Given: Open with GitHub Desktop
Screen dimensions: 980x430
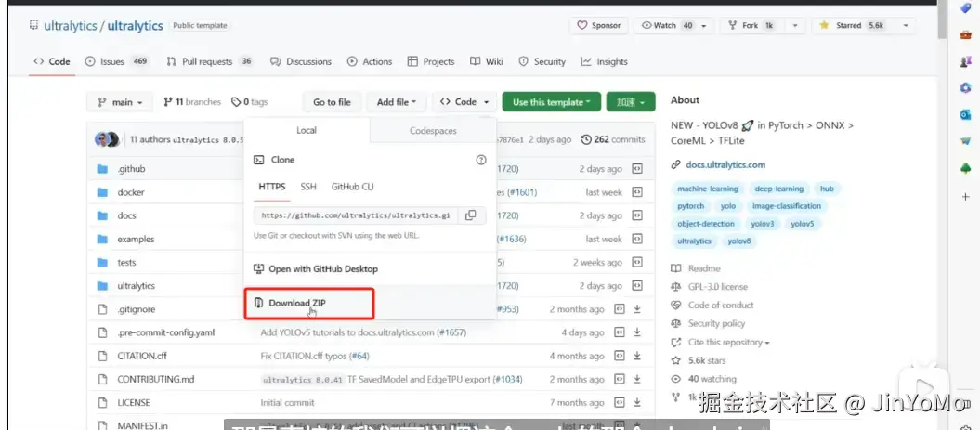Looking at the screenshot, I should [316, 268].
